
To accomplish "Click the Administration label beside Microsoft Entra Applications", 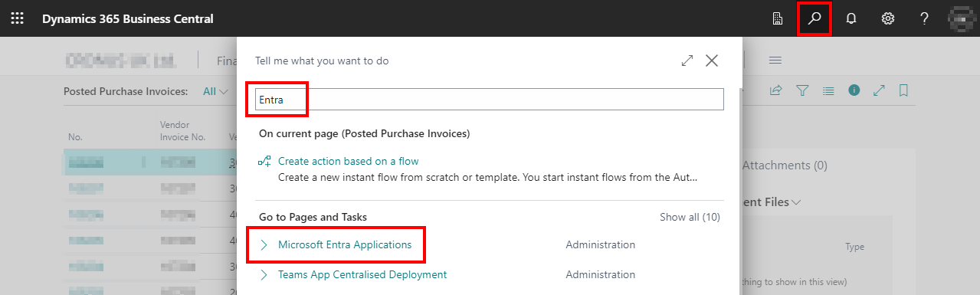I will 600,245.
